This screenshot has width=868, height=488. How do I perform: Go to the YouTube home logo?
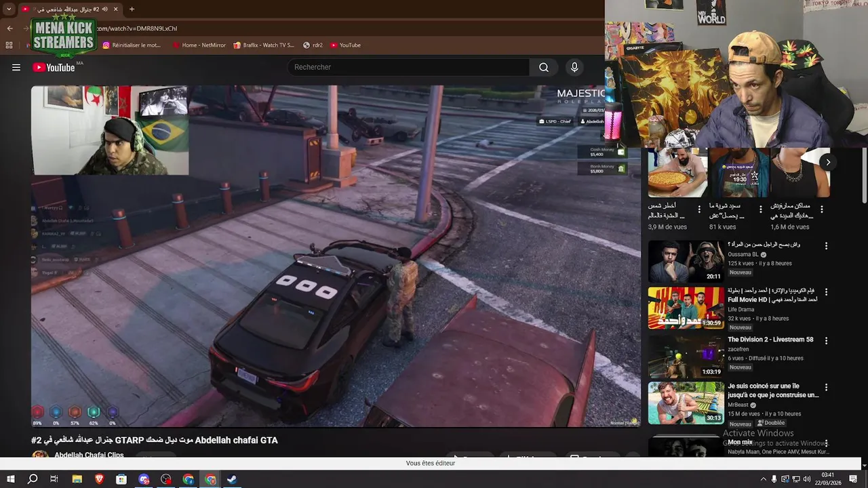coord(54,67)
